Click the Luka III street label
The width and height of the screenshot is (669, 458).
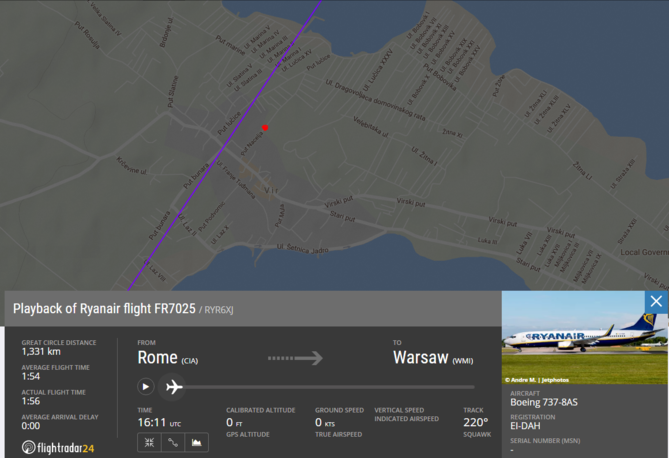tap(487, 241)
